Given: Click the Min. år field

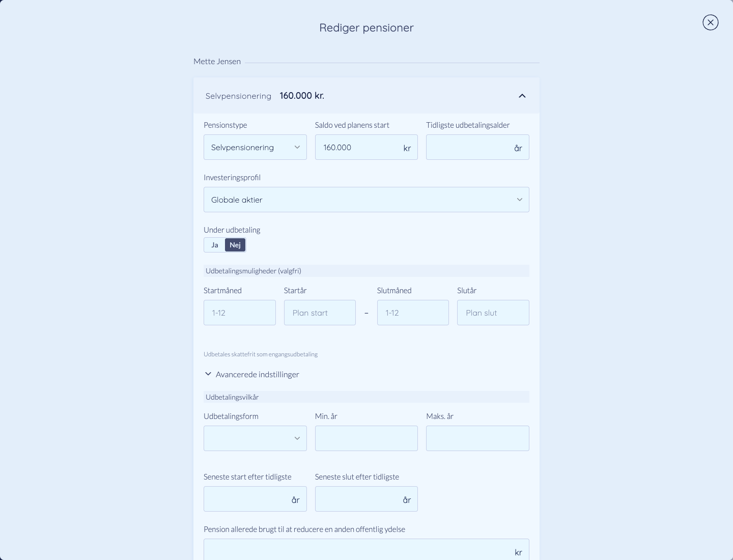Looking at the screenshot, I should click(x=366, y=438).
